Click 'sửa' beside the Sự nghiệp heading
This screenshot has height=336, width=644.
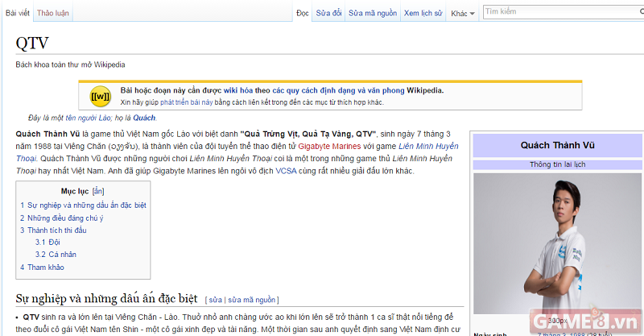click(215, 301)
